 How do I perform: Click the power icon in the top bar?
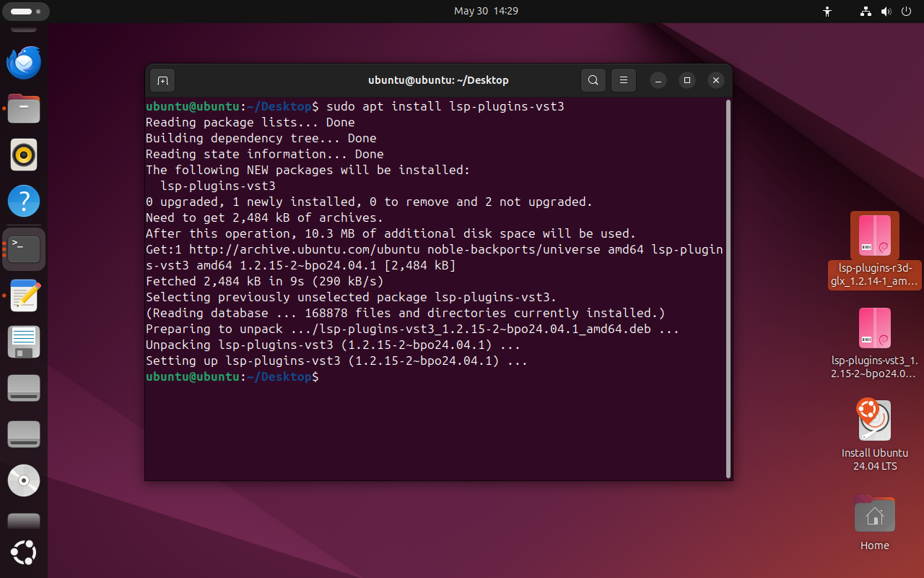(907, 12)
